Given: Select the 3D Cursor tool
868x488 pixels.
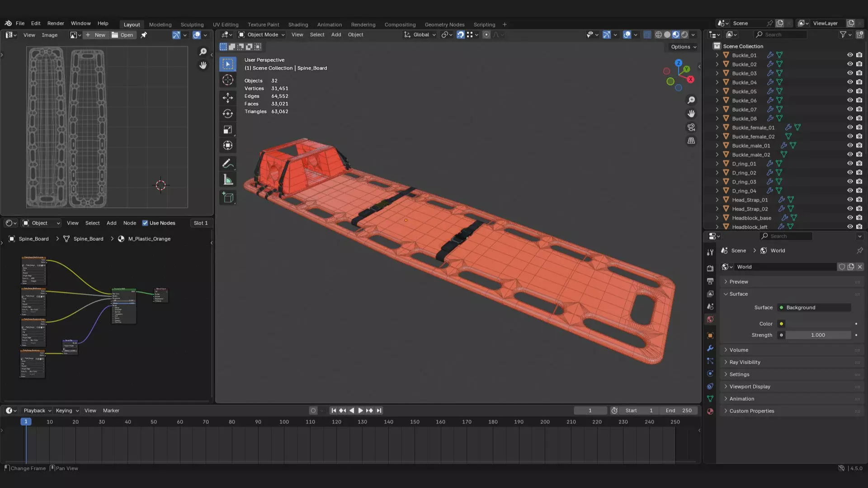Looking at the screenshot, I should pos(228,80).
